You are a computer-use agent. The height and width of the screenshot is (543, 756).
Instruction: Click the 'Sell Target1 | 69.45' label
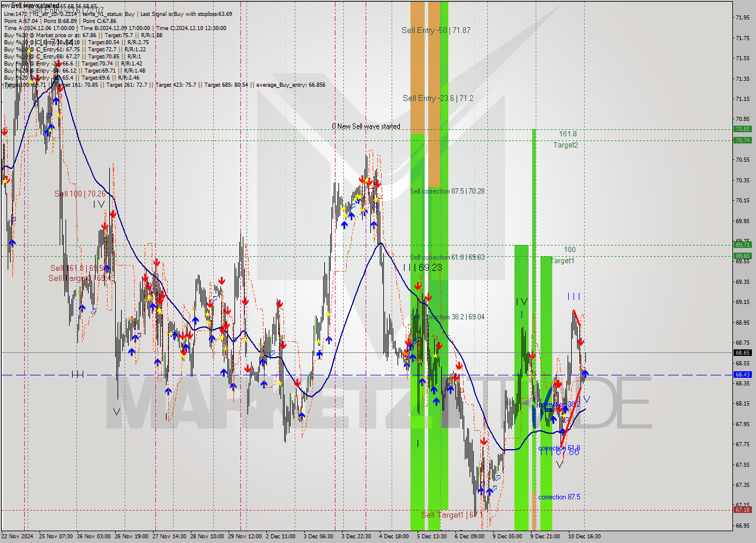click(81, 278)
